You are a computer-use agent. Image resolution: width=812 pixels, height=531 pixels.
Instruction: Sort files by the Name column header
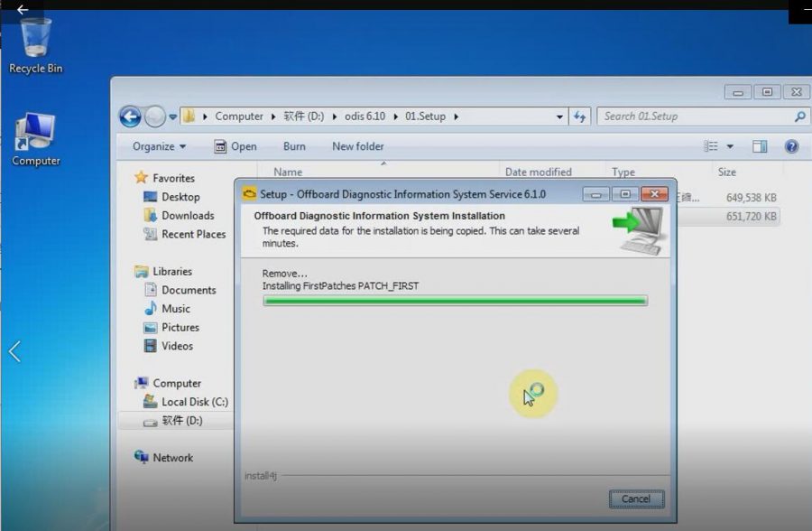coord(287,172)
